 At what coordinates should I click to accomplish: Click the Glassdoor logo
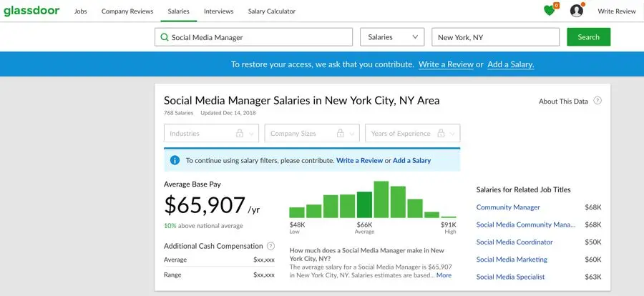[x=31, y=11]
